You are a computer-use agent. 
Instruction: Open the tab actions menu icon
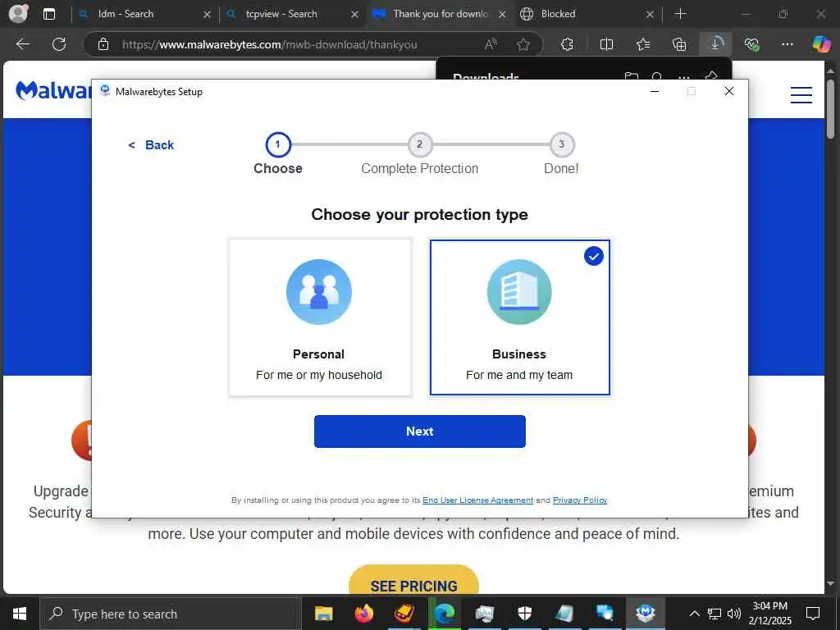click(48, 14)
